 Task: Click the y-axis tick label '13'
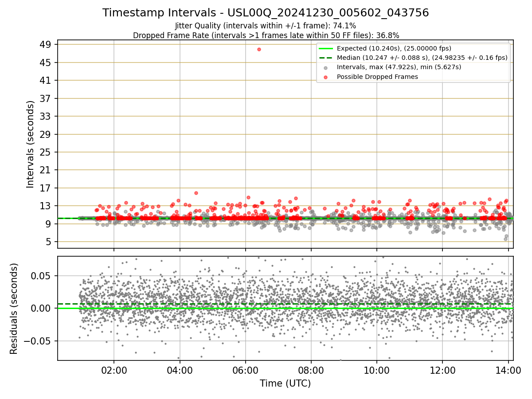click(x=46, y=206)
